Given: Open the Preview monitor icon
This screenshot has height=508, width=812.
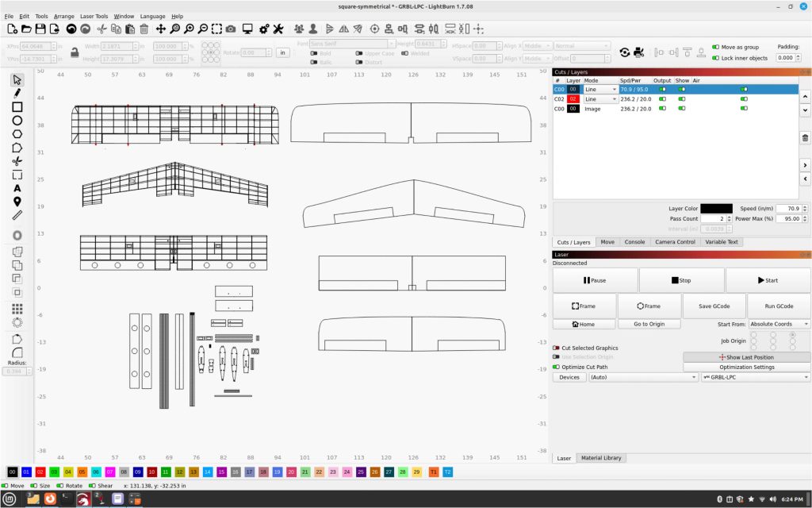Looking at the screenshot, I should tap(247, 29).
